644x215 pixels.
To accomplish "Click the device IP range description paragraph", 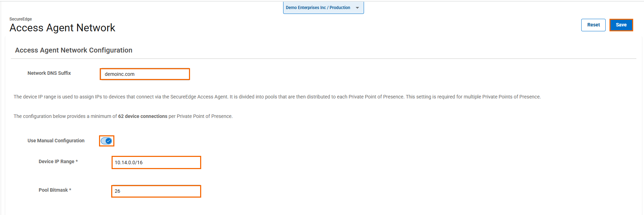I will (277, 97).
